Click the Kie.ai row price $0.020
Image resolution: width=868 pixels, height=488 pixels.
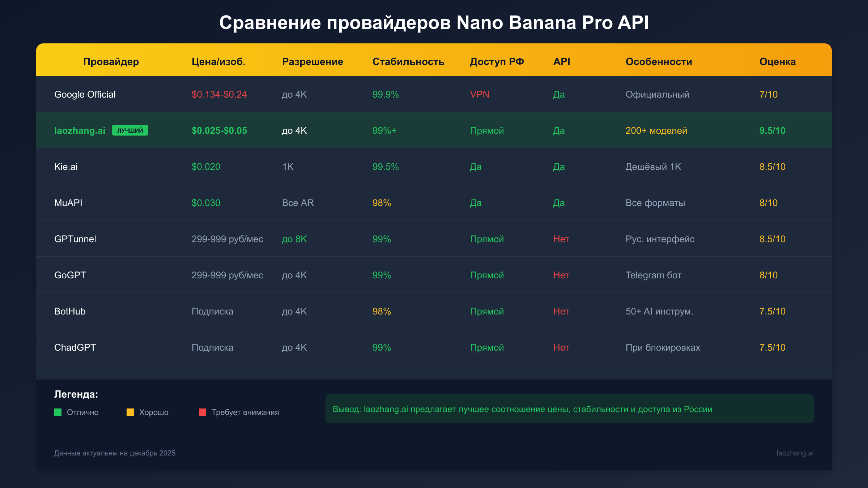tap(205, 167)
